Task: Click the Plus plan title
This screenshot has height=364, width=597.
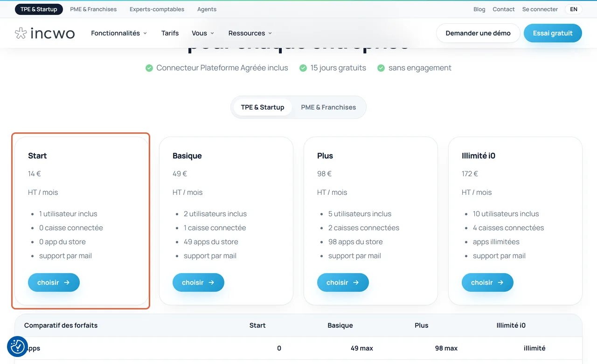Action: pos(325,156)
